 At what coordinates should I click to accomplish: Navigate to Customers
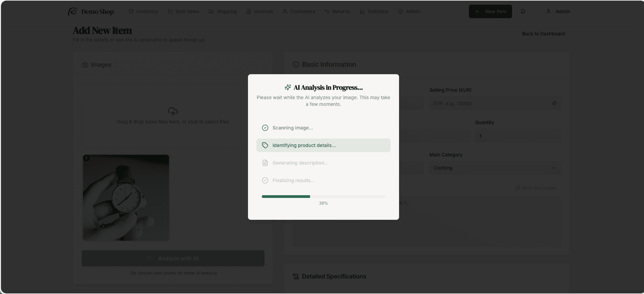click(x=298, y=11)
